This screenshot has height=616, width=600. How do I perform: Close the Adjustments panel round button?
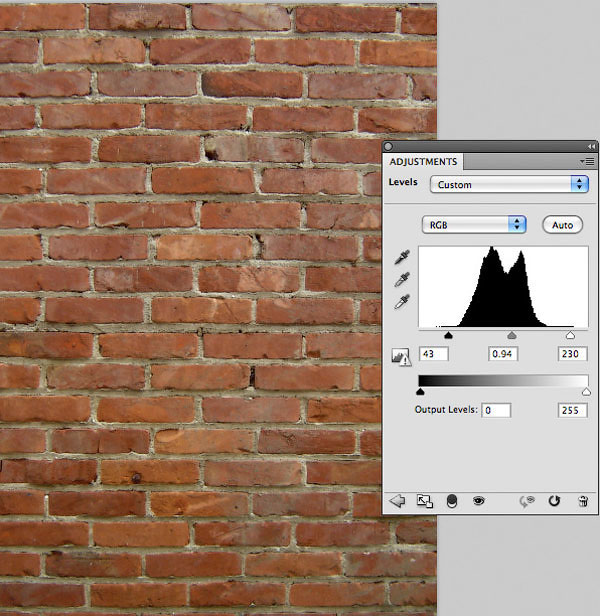[x=388, y=147]
